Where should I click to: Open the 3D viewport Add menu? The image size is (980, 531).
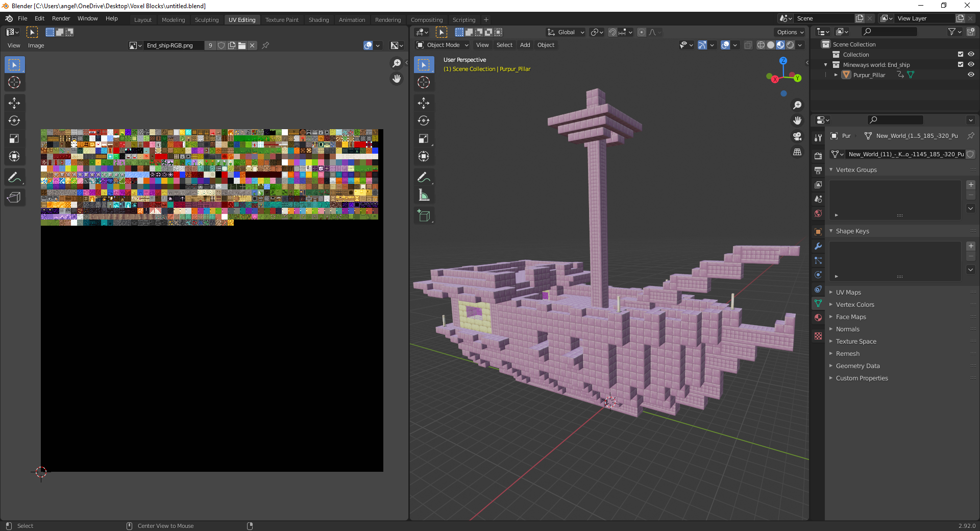(525, 45)
